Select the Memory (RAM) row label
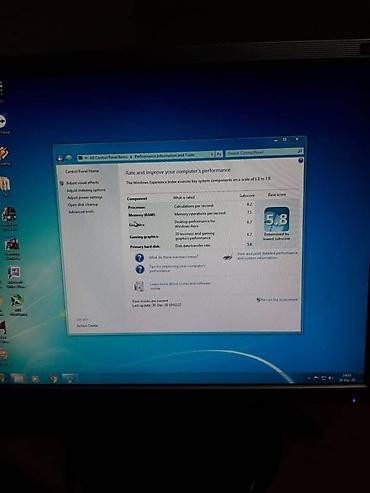The width and height of the screenshot is (370, 493). (x=142, y=215)
